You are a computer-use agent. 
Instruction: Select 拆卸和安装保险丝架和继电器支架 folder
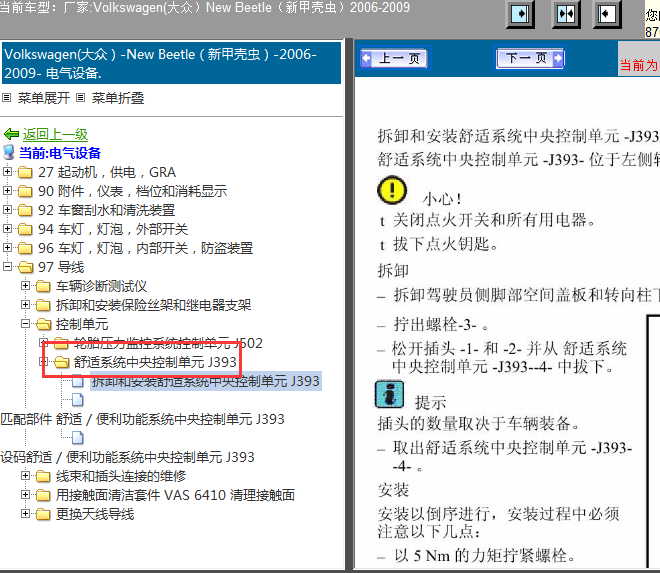coord(154,305)
